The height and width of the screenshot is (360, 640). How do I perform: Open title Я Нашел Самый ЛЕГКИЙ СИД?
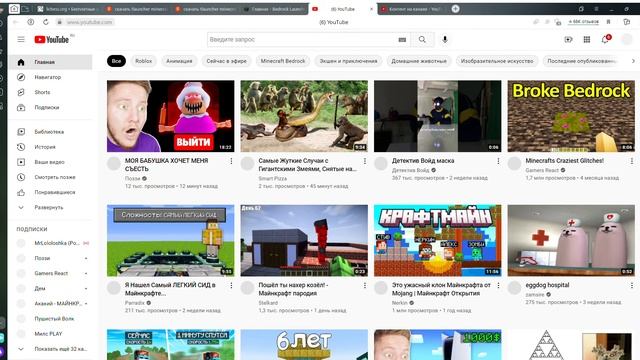tap(170, 289)
